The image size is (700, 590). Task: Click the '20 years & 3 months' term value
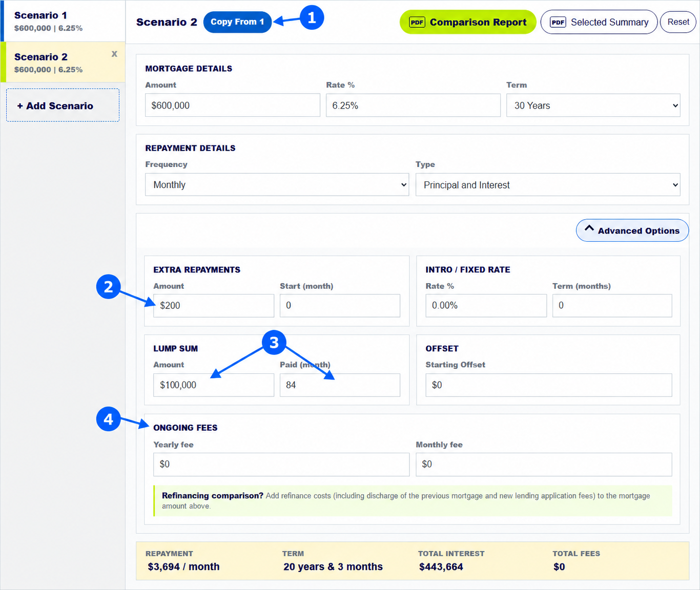pos(333,566)
